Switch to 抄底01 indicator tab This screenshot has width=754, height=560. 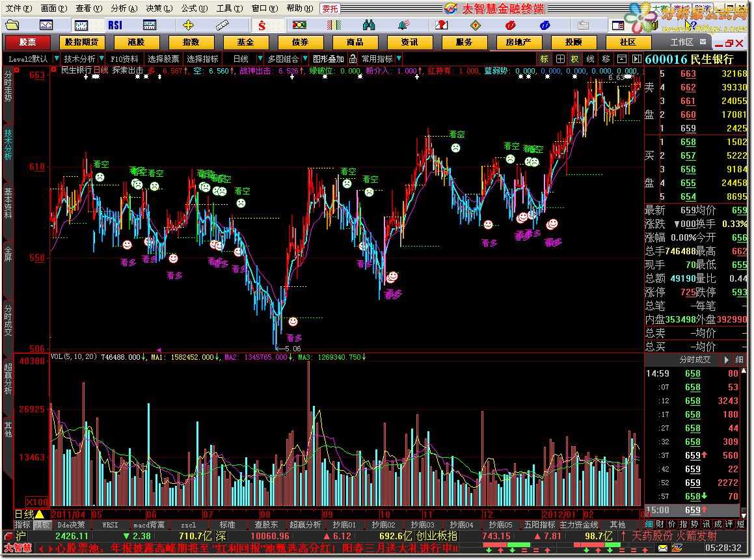[343, 524]
